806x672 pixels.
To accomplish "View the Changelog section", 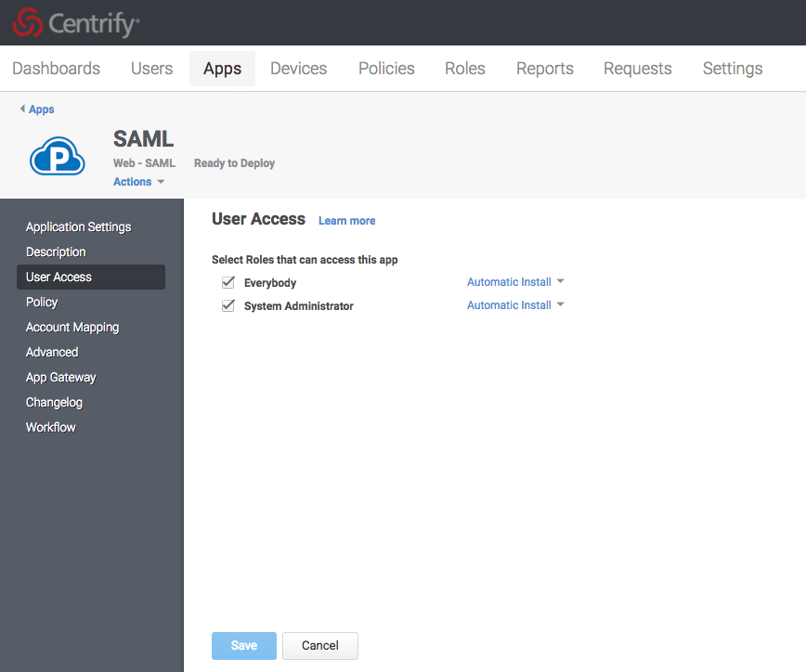I will pyautogui.click(x=54, y=402).
